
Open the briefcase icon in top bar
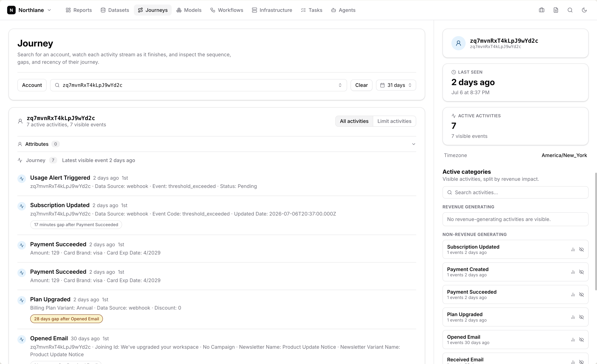(x=541, y=10)
